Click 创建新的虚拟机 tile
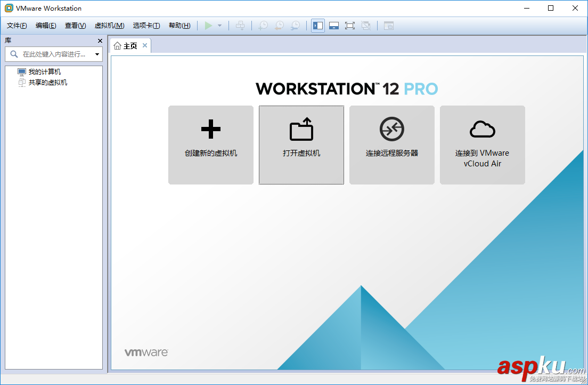 click(x=211, y=145)
